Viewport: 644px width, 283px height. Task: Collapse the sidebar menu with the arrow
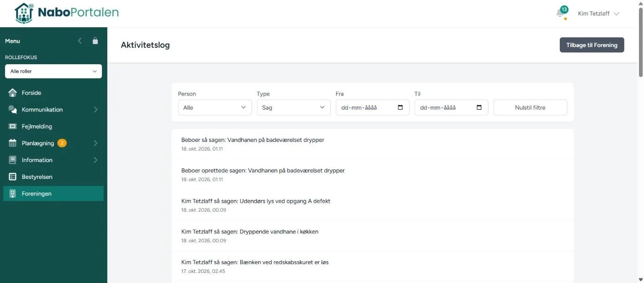tap(80, 41)
